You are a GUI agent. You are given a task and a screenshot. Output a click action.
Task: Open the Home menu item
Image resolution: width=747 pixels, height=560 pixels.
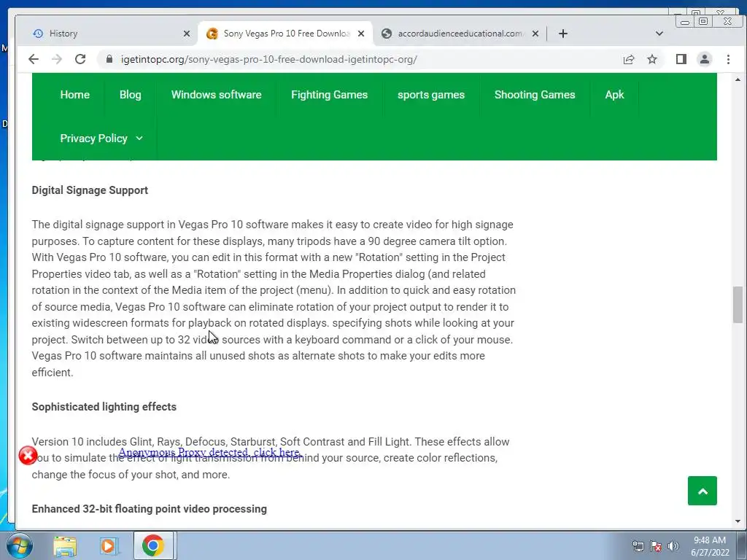pos(75,95)
